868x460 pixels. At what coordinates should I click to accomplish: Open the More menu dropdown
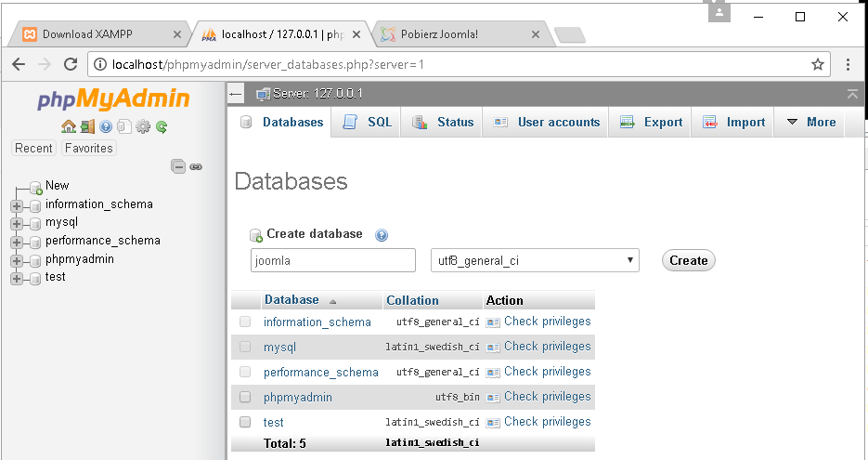pos(811,122)
